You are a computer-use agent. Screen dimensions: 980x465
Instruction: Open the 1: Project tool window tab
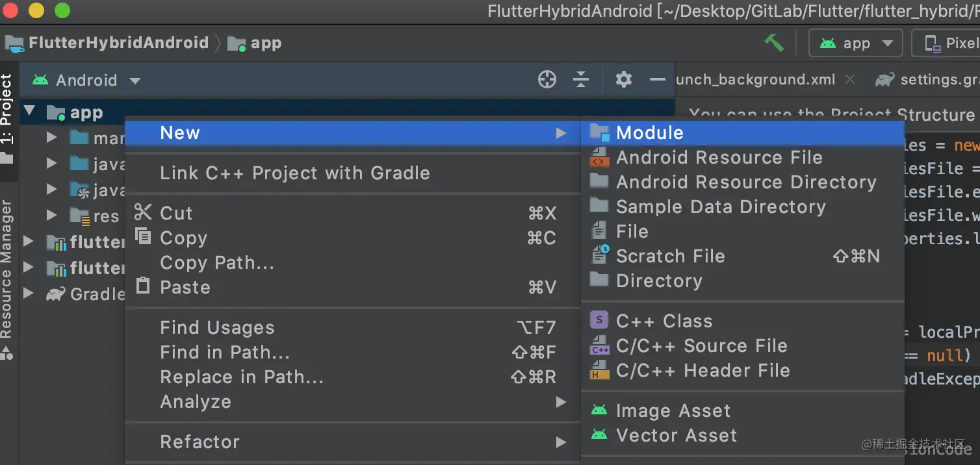pos(6,118)
